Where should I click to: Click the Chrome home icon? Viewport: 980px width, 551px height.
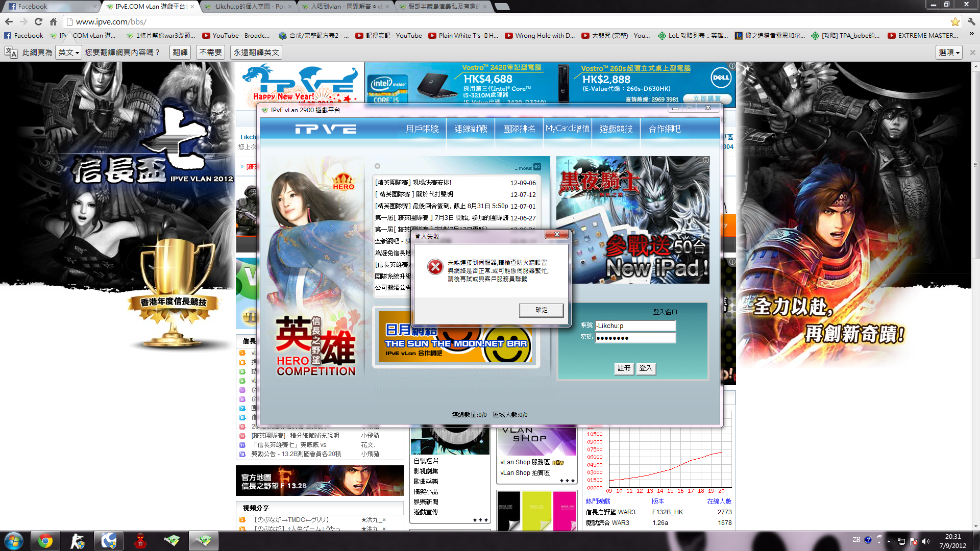[53, 21]
